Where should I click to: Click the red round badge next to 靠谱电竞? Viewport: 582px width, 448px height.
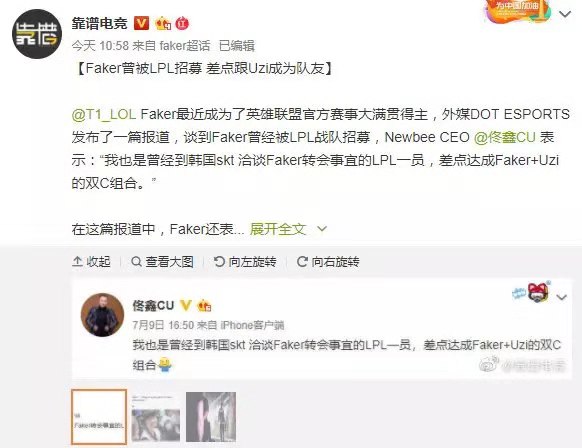tap(182, 24)
